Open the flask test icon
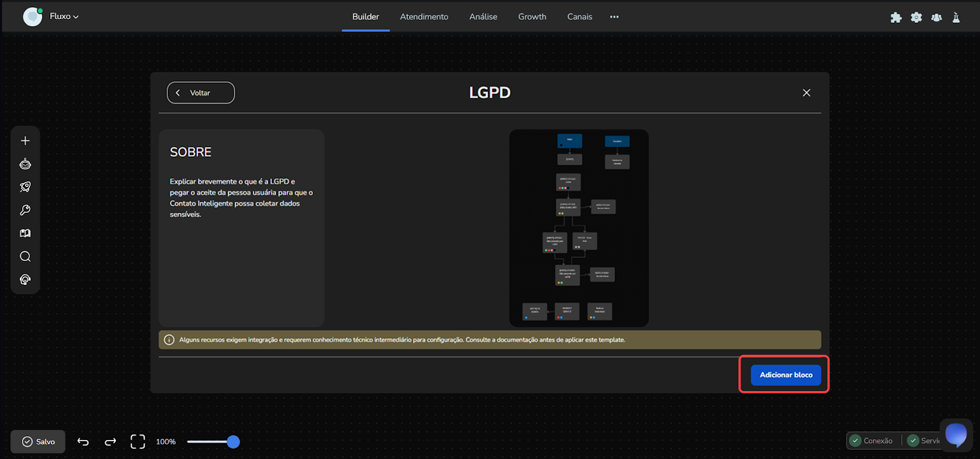Screen dimensions: 980x459 pos(956,17)
